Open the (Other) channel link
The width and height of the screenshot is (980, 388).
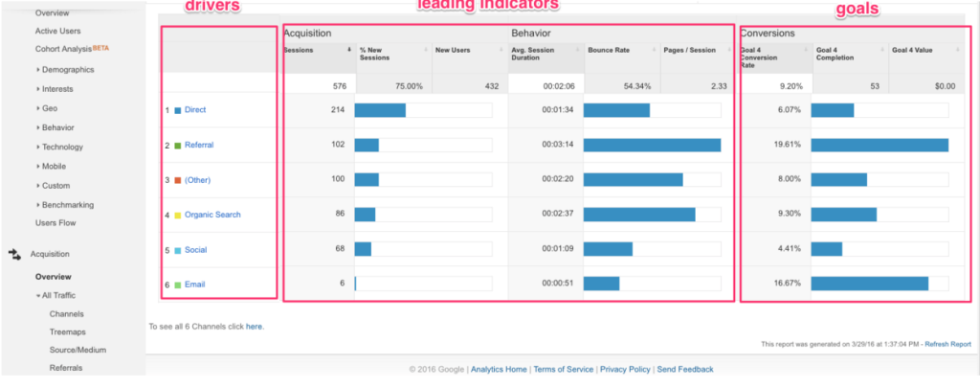coord(197,179)
